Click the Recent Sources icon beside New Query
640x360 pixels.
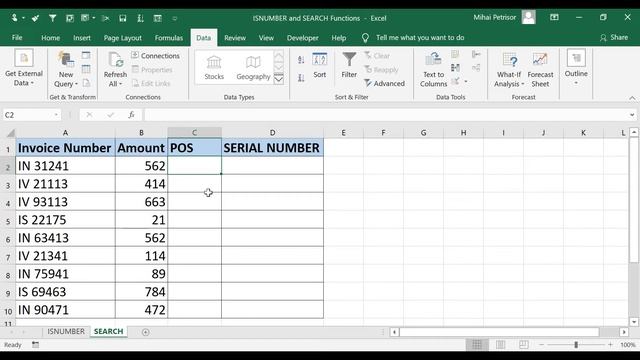pos(86,83)
